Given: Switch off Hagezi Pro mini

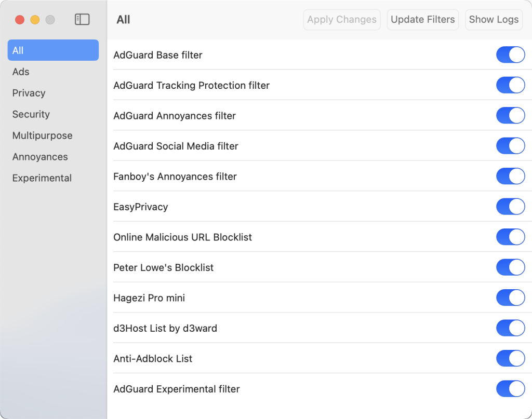Looking at the screenshot, I should tap(510, 298).
